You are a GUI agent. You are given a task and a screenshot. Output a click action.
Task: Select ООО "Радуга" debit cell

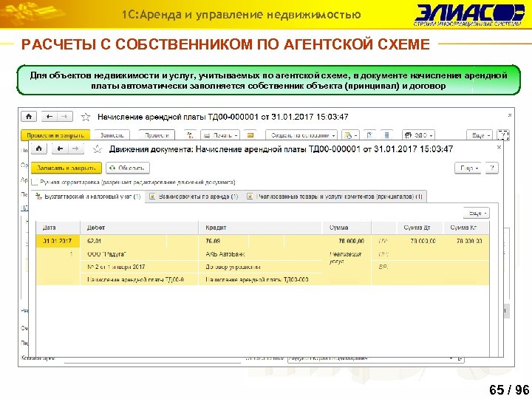pos(139,254)
